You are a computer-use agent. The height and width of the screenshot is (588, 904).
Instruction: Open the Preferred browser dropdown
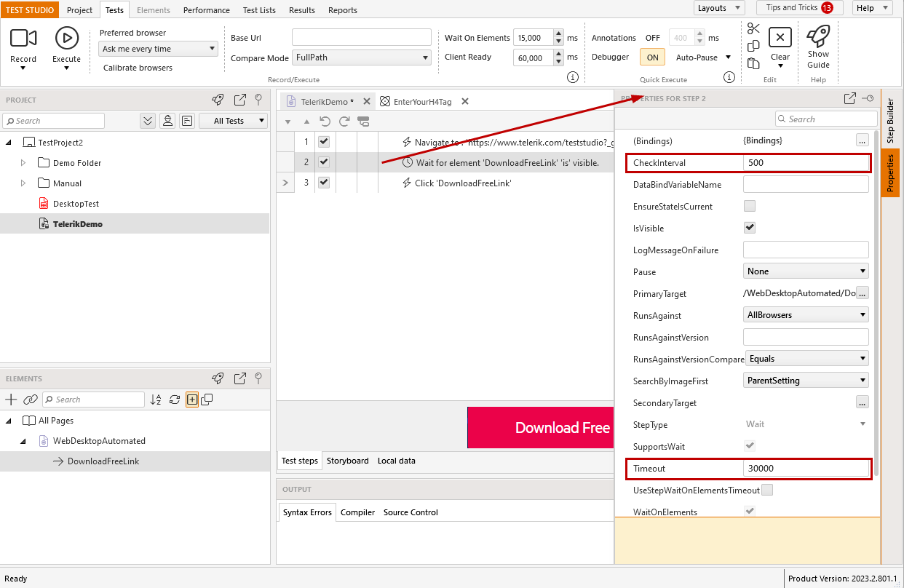pos(158,49)
